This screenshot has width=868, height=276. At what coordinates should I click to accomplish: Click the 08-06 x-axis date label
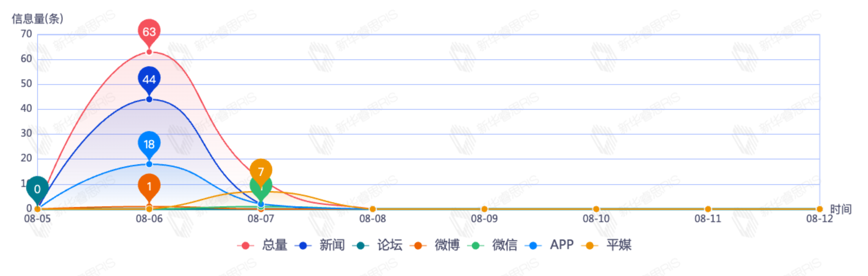pyautogui.click(x=149, y=219)
